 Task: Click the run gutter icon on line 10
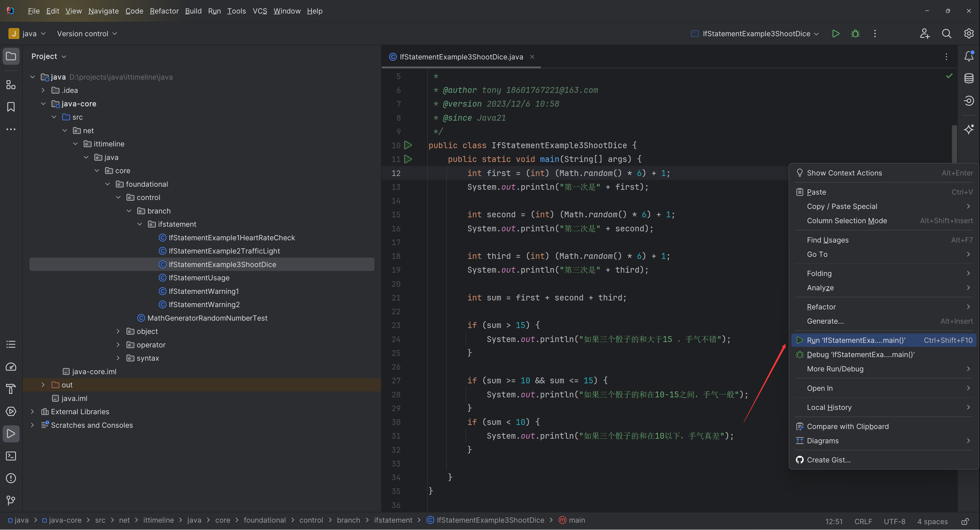pos(408,145)
